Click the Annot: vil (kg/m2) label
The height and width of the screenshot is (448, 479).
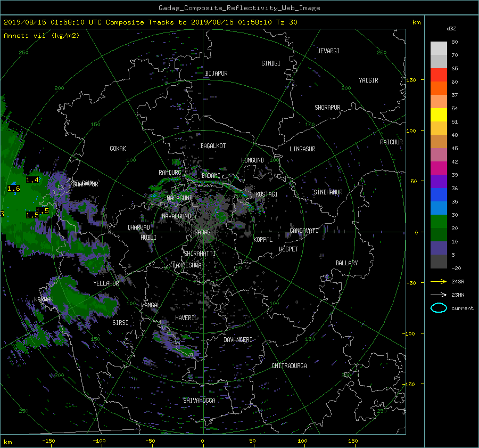coord(42,36)
